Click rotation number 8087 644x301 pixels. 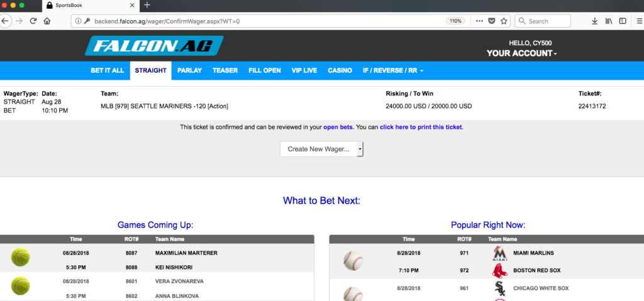coord(131,253)
